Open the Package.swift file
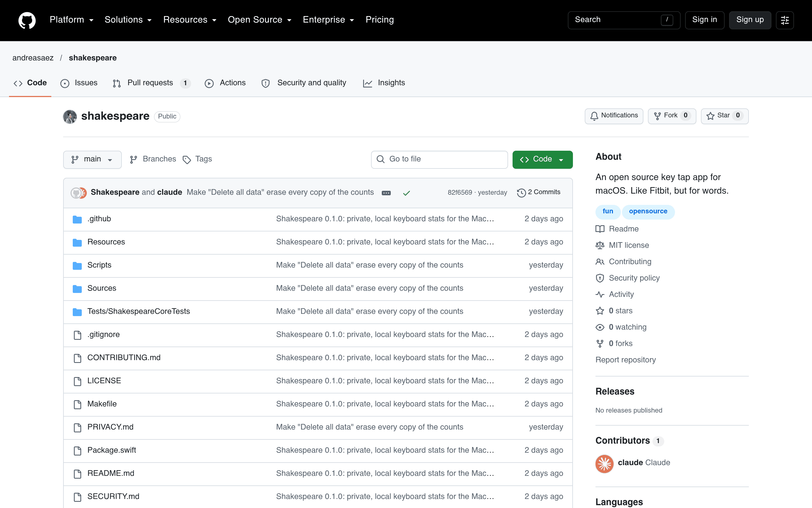The height and width of the screenshot is (508, 812). point(111,450)
